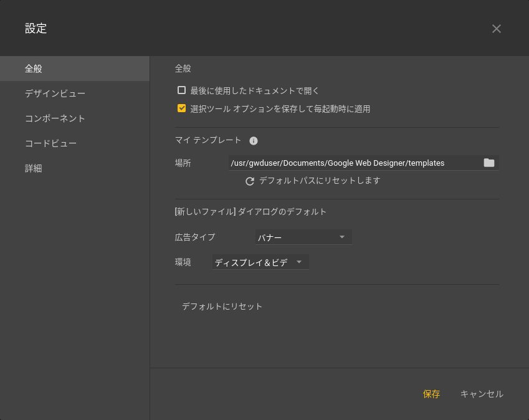Open the 広告タイプ dropdown showing バナー

[303, 237]
